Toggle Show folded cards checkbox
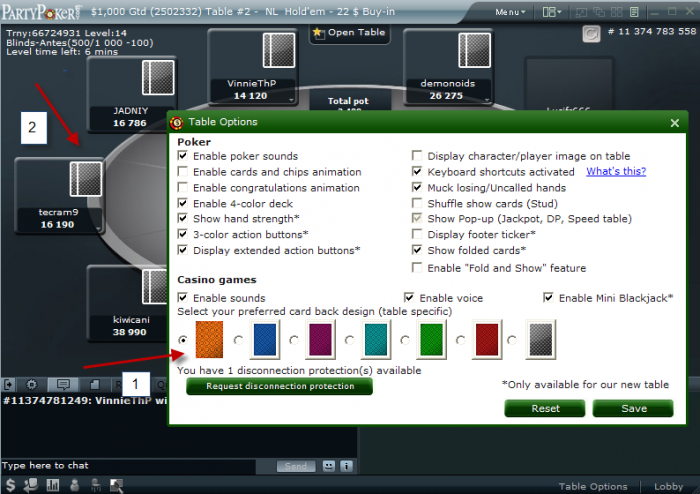Screen dimensions: 700x494 [417, 250]
